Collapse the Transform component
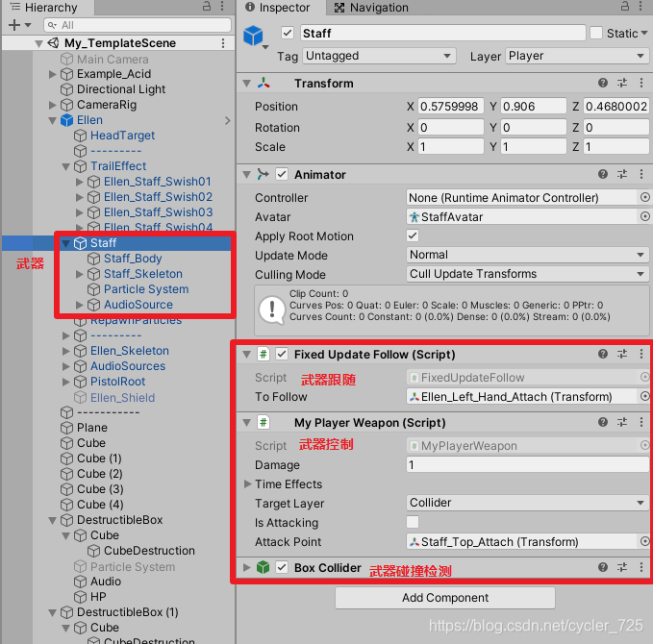This screenshot has height=644, width=653. point(246,84)
